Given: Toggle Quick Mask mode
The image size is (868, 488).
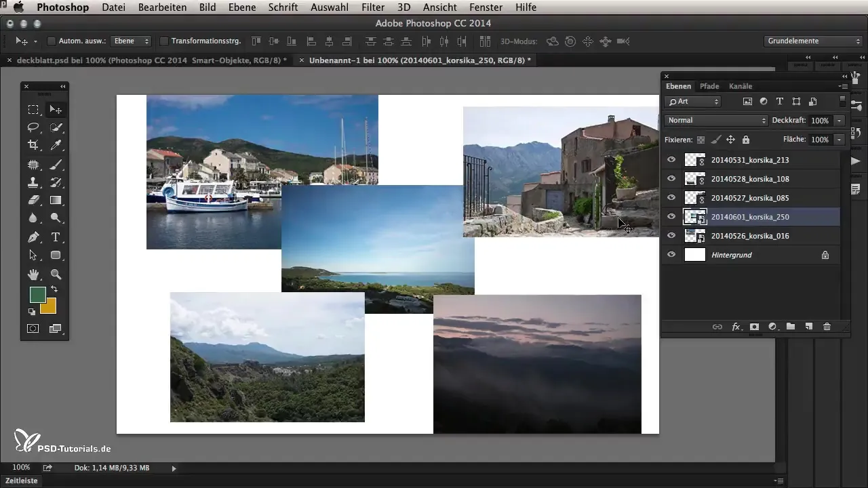Looking at the screenshot, I should 33,329.
